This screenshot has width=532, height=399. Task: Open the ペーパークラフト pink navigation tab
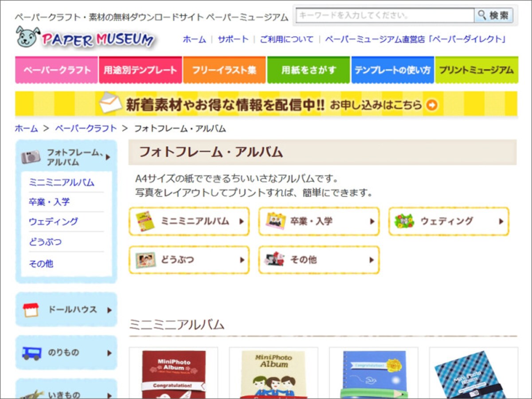pos(57,70)
